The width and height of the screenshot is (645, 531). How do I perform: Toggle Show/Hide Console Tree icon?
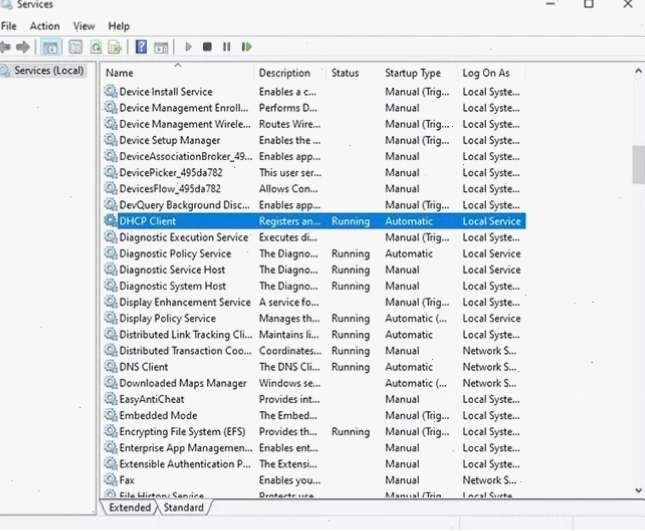(51, 47)
